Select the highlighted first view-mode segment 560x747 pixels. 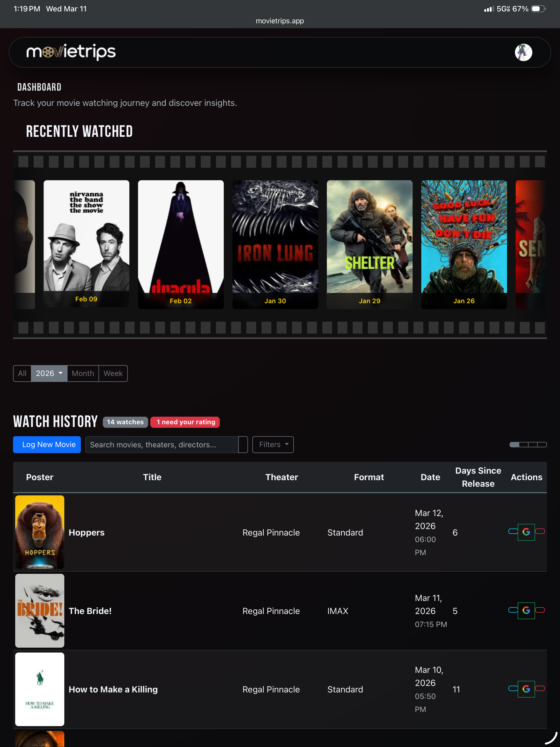tap(514, 444)
